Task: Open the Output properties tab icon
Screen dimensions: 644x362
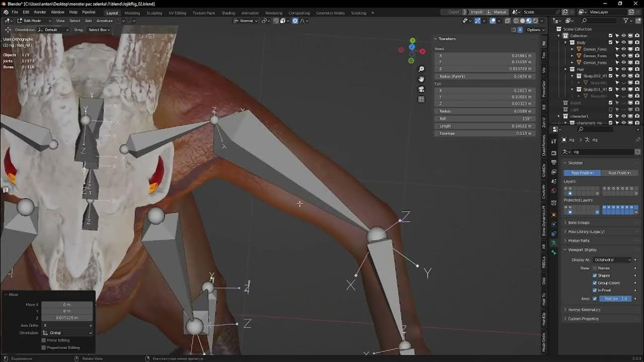Action: [x=554, y=162]
